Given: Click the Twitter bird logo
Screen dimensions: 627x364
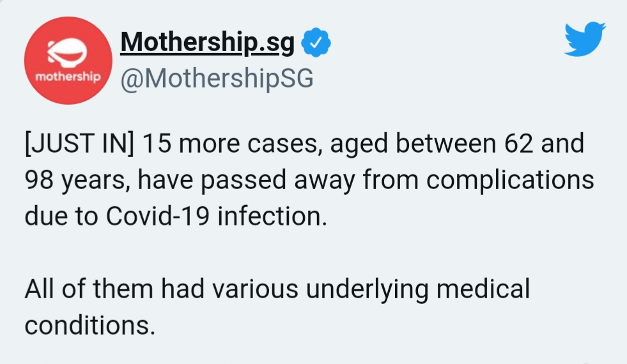Looking at the screenshot, I should 584,39.
